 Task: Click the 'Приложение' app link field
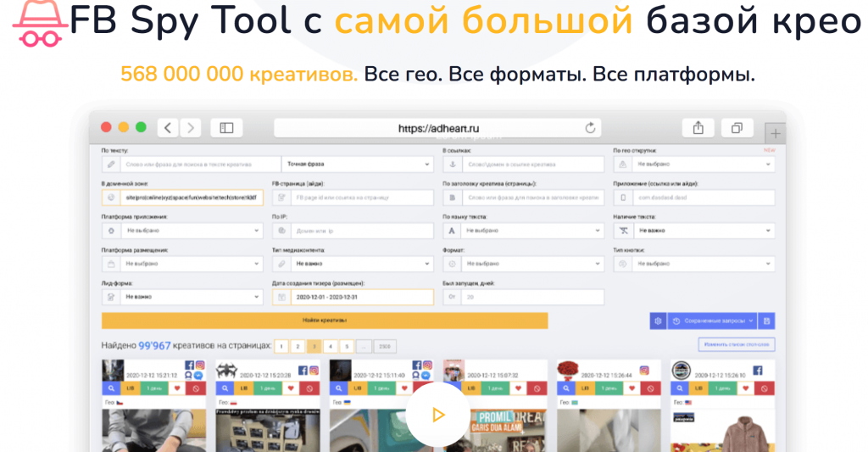(x=693, y=198)
